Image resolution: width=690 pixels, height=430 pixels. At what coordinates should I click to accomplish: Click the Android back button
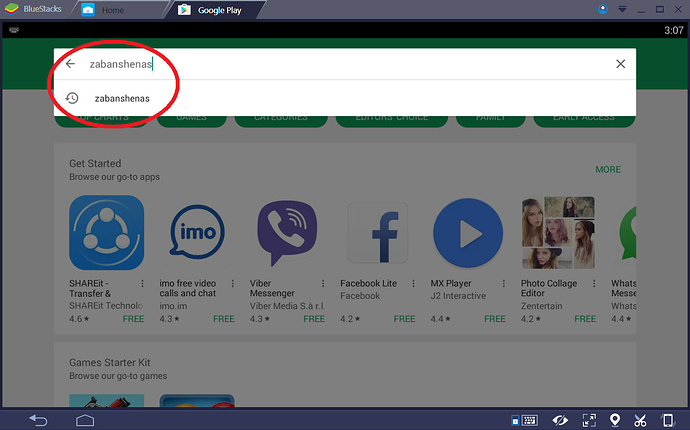click(38, 420)
